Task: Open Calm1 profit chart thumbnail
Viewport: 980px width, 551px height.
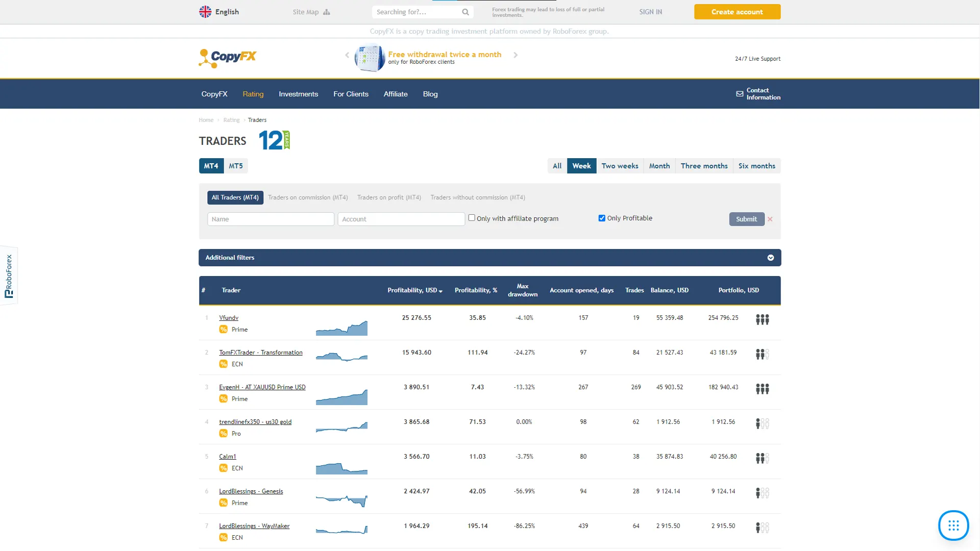Action: tap(341, 468)
